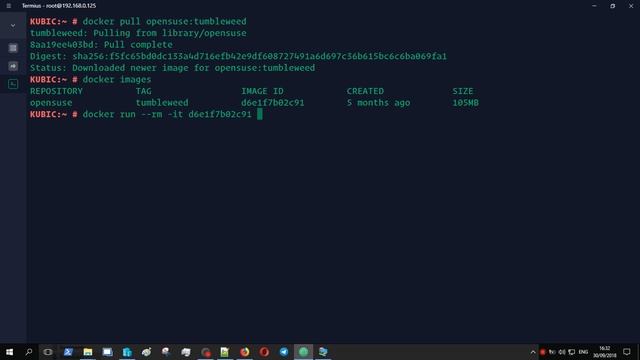Open File Explorer from the taskbar
The width and height of the screenshot is (640, 360).
point(88,352)
